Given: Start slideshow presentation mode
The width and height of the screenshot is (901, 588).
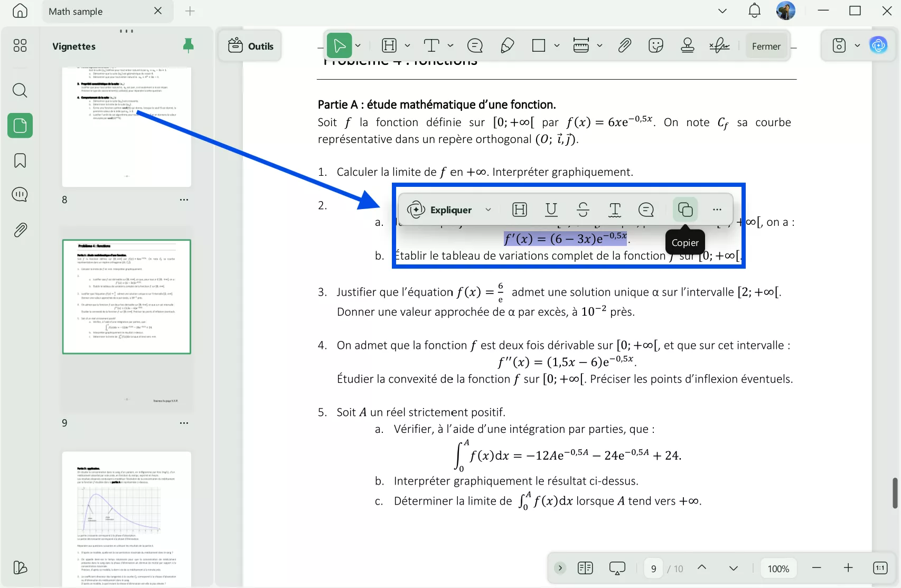Looking at the screenshot, I should (x=617, y=568).
